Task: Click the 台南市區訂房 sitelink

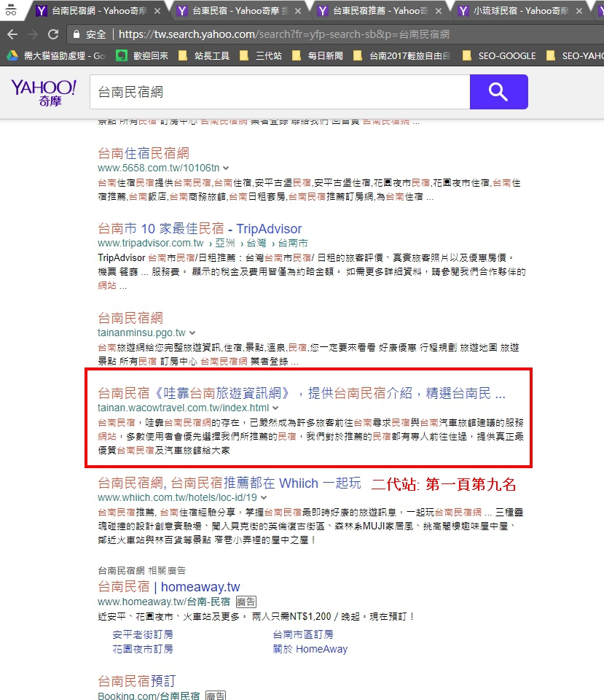Action: pyautogui.click(x=303, y=634)
